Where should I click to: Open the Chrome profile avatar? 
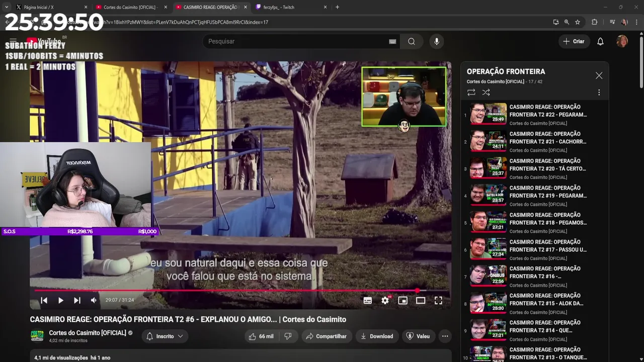pos(624,22)
